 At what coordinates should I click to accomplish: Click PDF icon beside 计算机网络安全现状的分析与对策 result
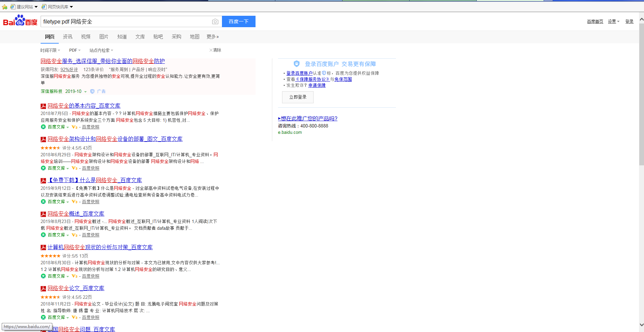click(x=43, y=247)
